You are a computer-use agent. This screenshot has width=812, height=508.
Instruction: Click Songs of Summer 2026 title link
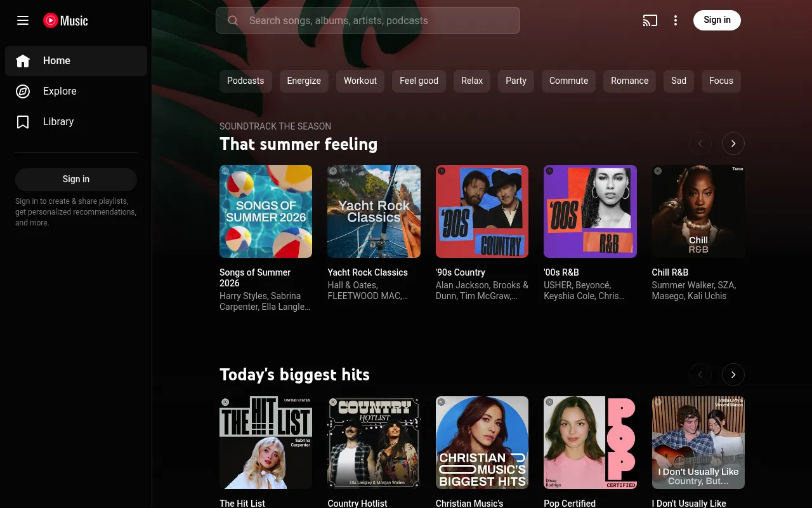255,278
